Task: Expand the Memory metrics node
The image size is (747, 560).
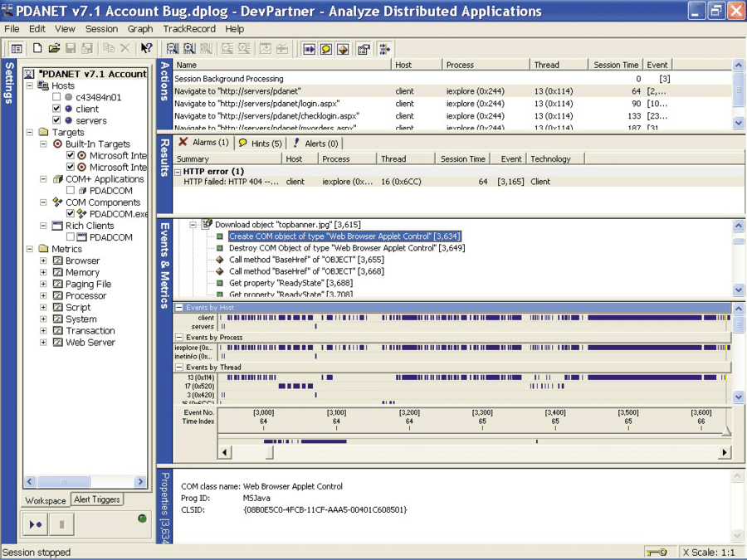Action: click(x=43, y=272)
